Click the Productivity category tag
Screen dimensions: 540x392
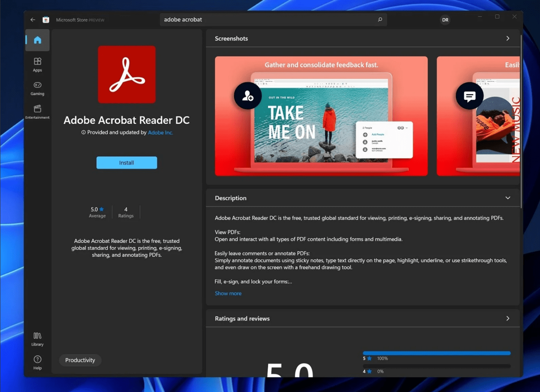point(80,360)
